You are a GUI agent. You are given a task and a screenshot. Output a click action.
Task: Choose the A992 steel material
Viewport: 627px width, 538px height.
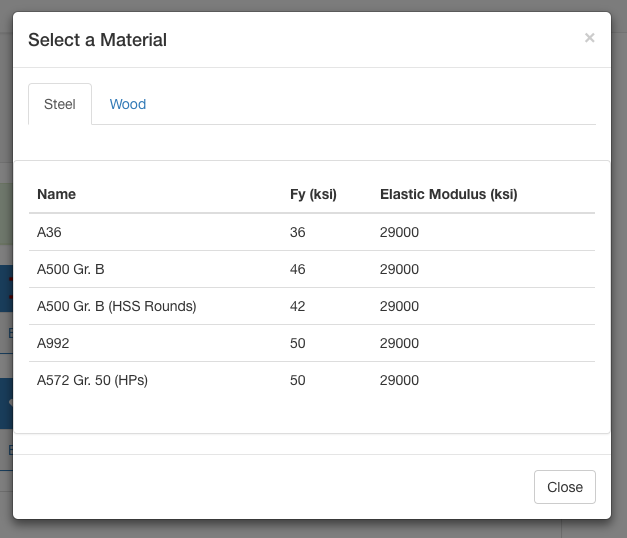pyautogui.click(x=53, y=343)
